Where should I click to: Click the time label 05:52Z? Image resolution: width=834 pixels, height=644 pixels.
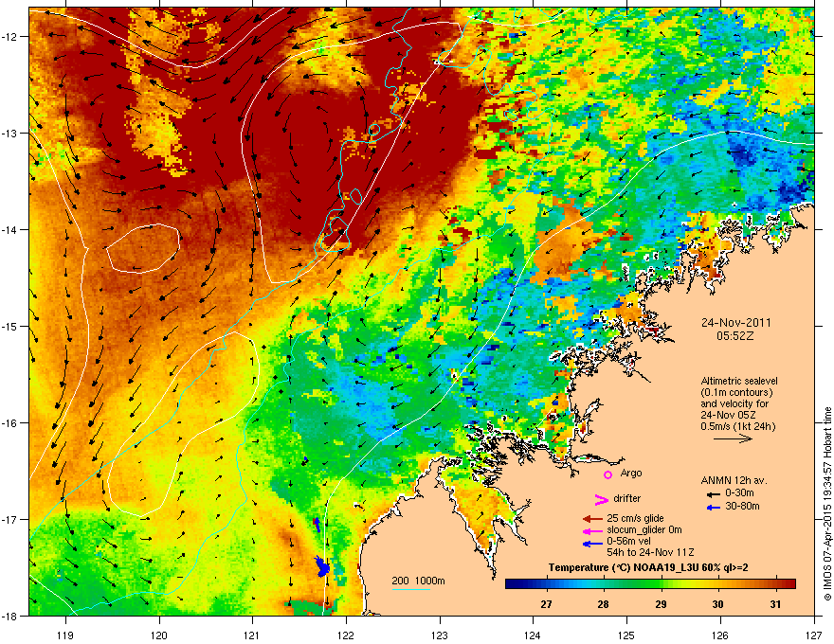(735, 336)
